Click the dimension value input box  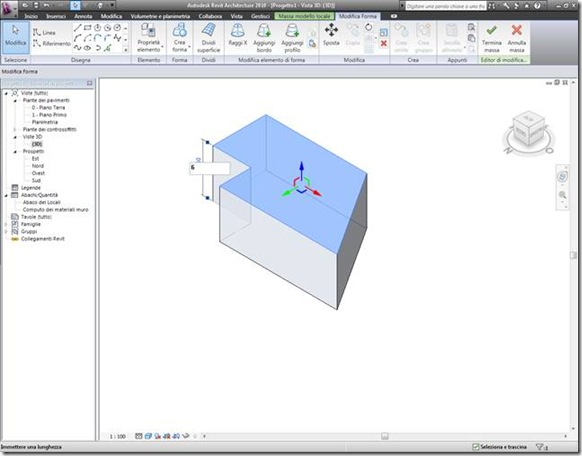click(210, 168)
